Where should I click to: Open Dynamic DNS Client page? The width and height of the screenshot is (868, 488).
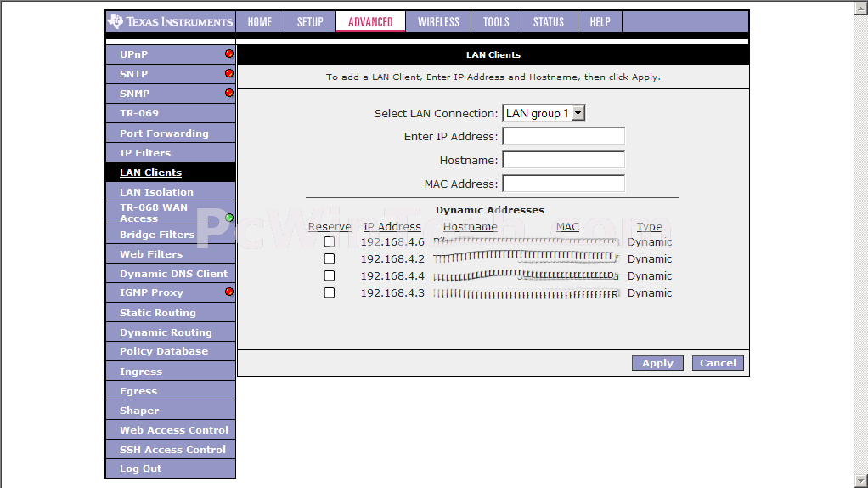point(171,273)
